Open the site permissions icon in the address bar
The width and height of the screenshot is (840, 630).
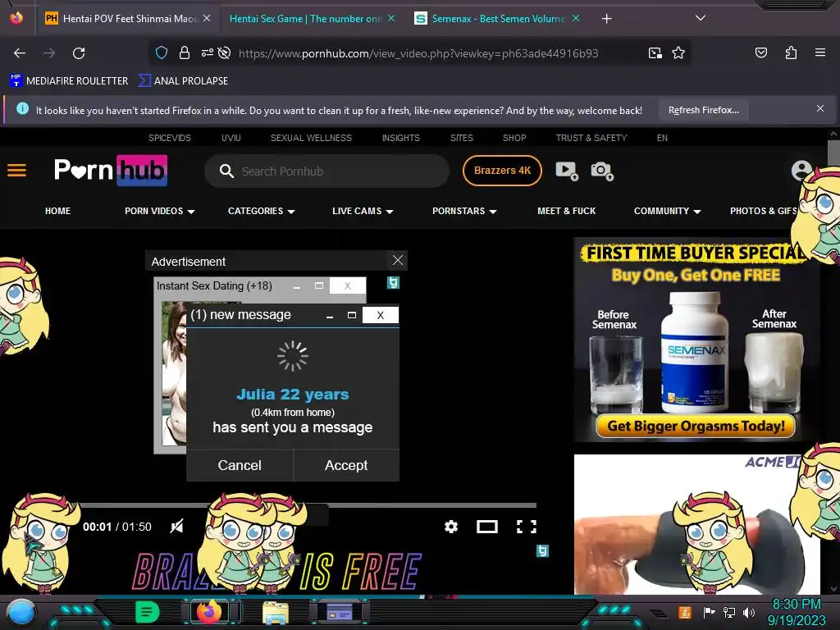208,52
